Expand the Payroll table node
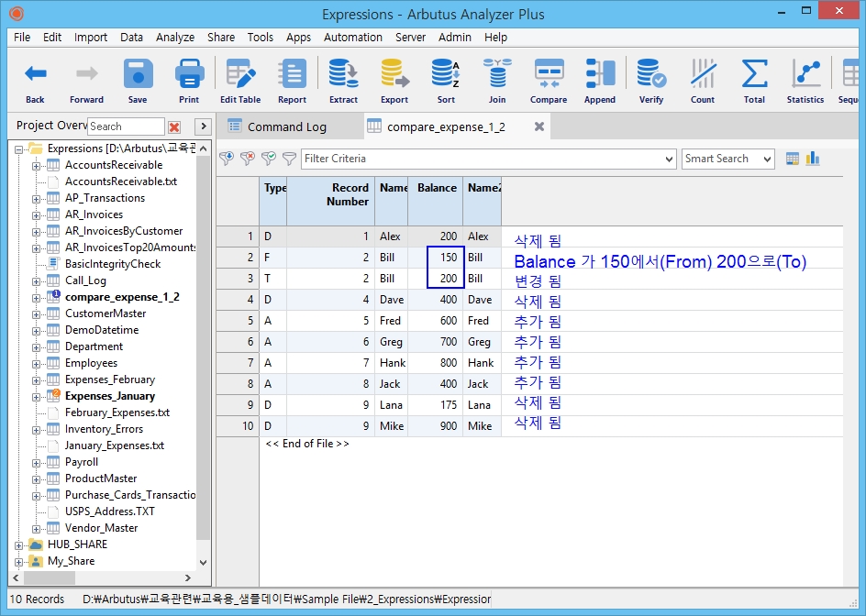This screenshot has height=616, width=866. [36, 463]
